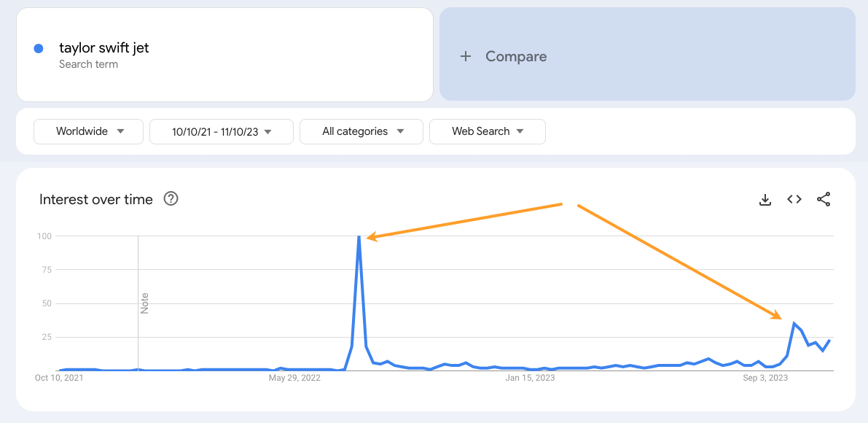Open the help tooltip beside Interest over time
This screenshot has height=423, width=868.
[x=170, y=198]
